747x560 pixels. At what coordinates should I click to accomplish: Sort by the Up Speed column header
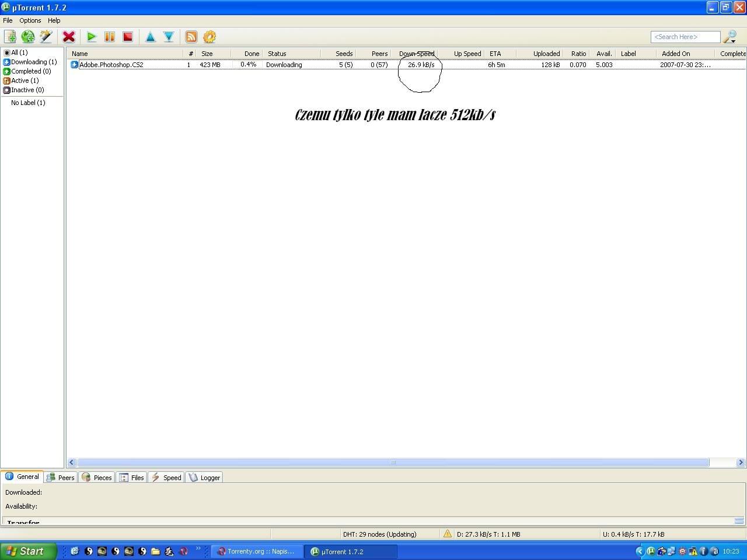click(x=460, y=54)
